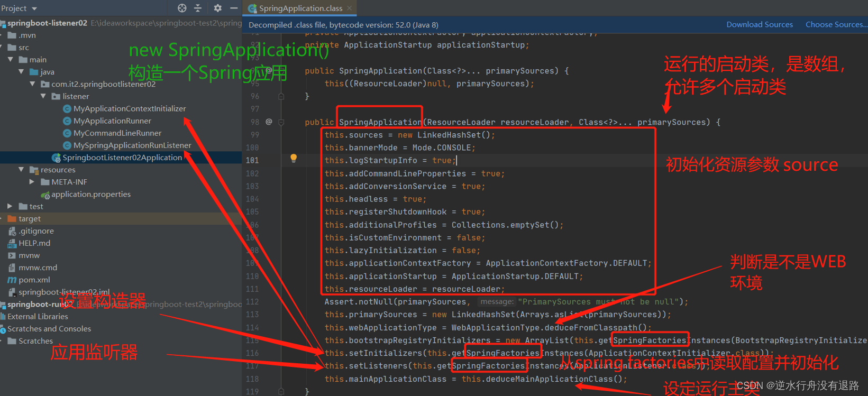Open the .gitignore file

pos(36,231)
